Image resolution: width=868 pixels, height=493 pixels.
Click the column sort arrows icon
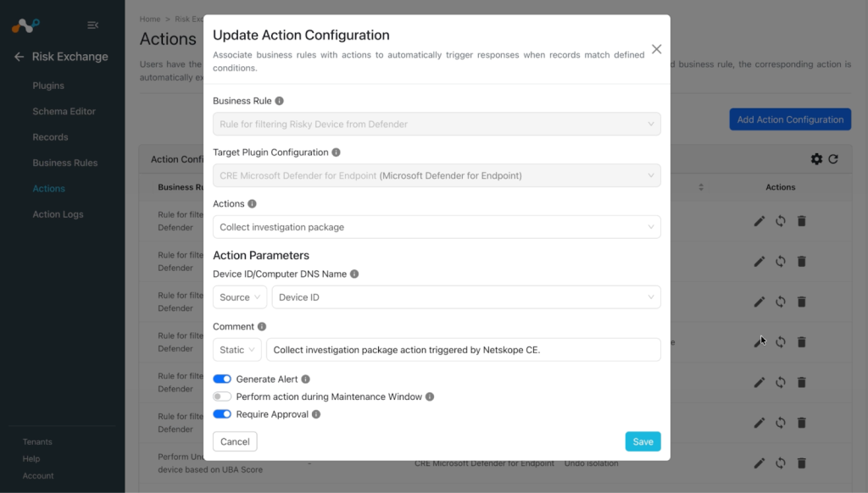pyautogui.click(x=701, y=187)
